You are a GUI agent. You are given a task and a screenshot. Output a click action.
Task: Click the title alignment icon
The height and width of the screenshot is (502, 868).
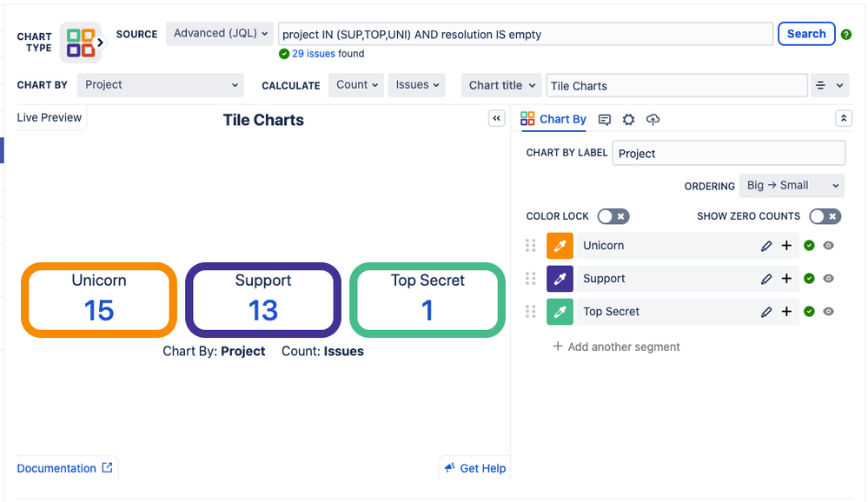tap(820, 85)
